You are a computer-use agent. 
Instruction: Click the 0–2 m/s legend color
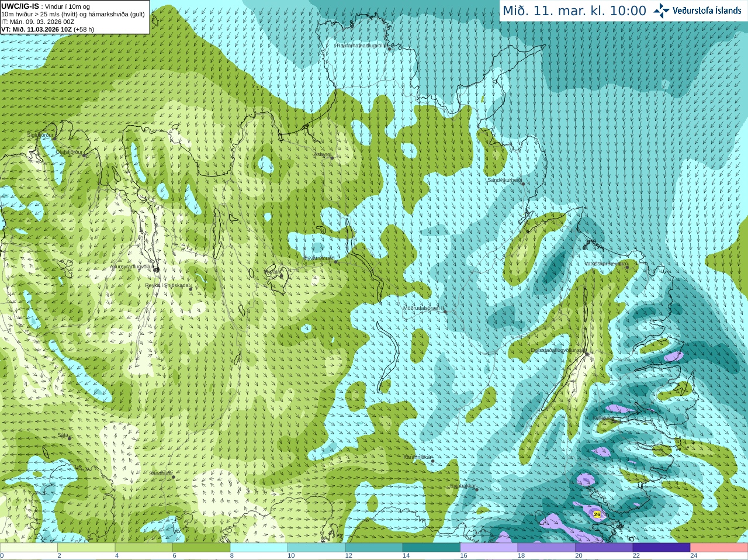pyautogui.click(x=29, y=548)
